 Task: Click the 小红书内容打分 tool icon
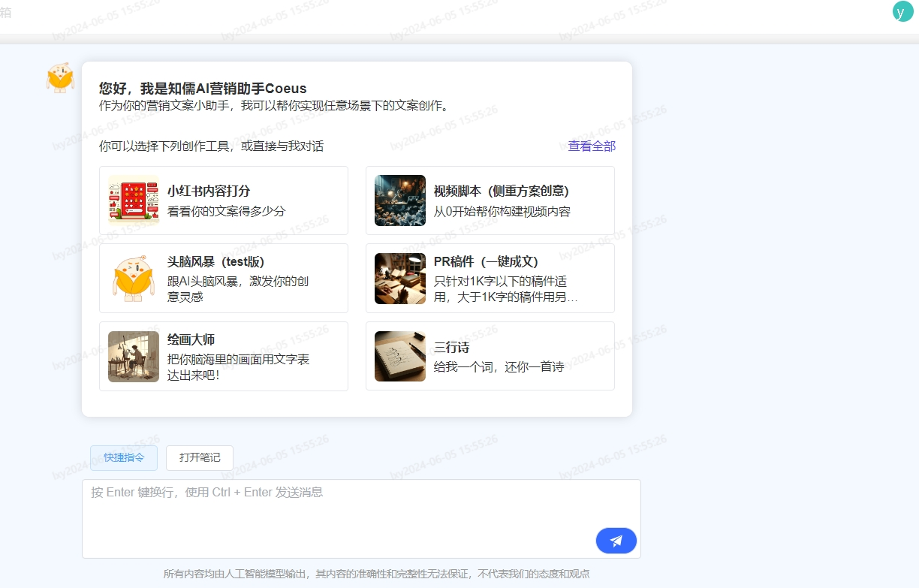(134, 201)
